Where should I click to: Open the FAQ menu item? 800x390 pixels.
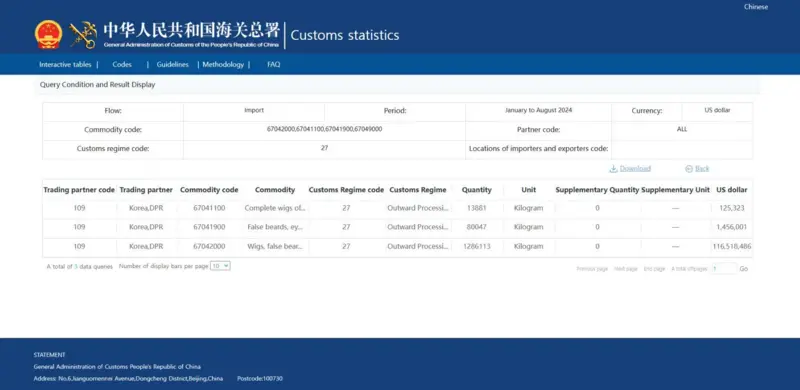[x=273, y=64]
